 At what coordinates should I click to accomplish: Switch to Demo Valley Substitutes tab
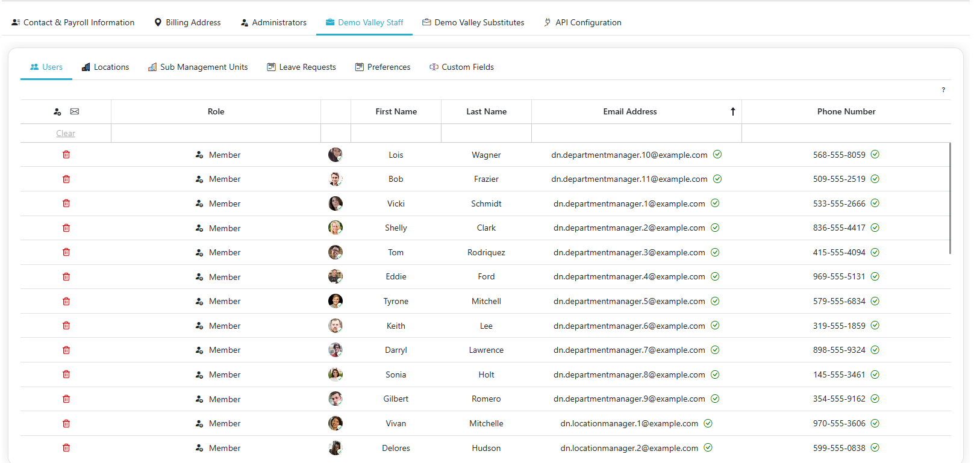473,22
